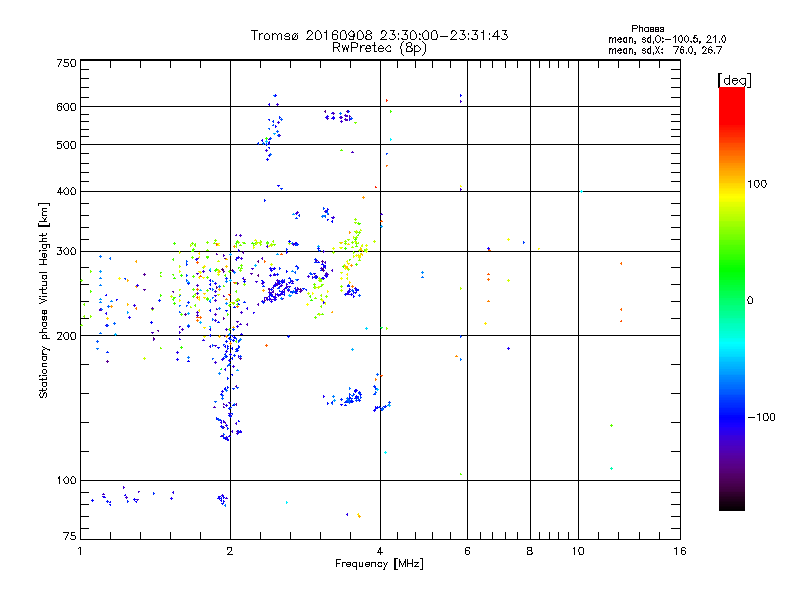Click y-axis tick label '75'
800x600 pixels.
(x=70, y=536)
